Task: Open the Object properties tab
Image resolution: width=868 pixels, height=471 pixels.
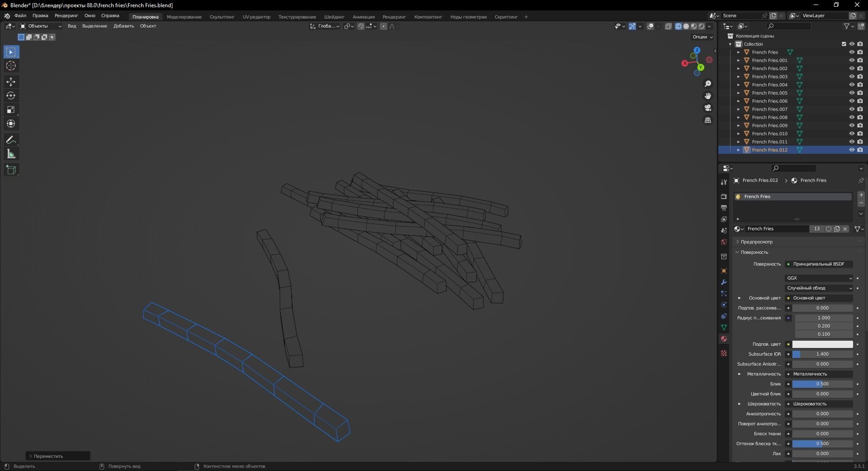Action: [724, 271]
